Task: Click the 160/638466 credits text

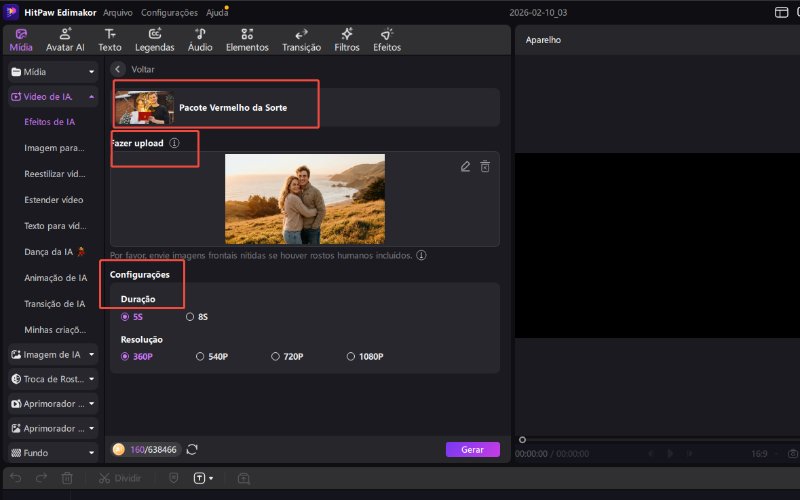Action: pyautogui.click(x=153, y=449)
